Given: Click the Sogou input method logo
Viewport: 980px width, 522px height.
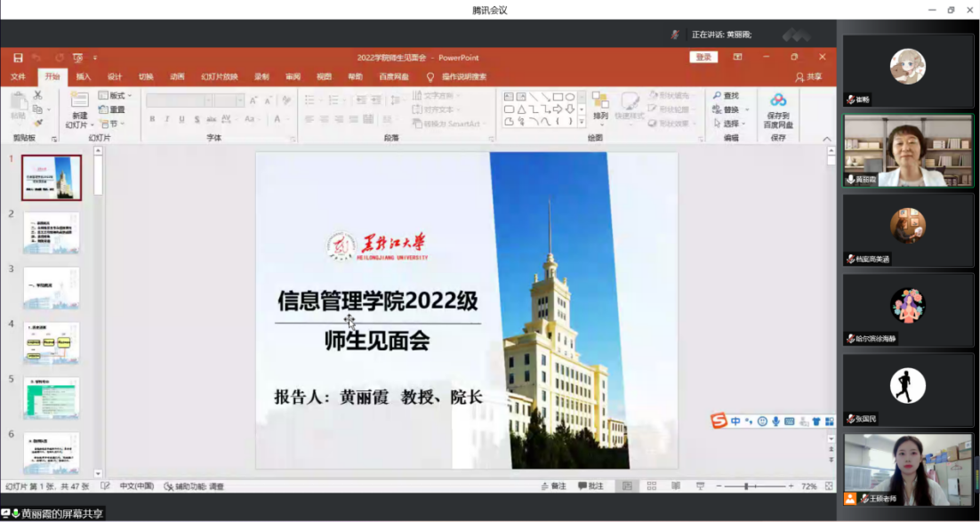Looking at the screenshot, I should coord(719,421).
